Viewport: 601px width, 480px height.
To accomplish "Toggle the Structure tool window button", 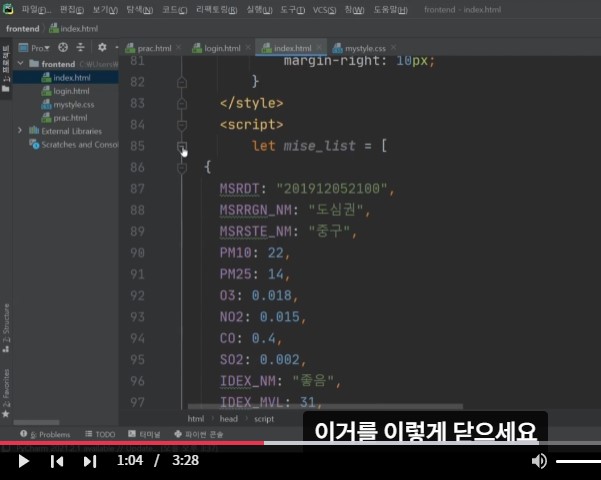I will point(6,328).
